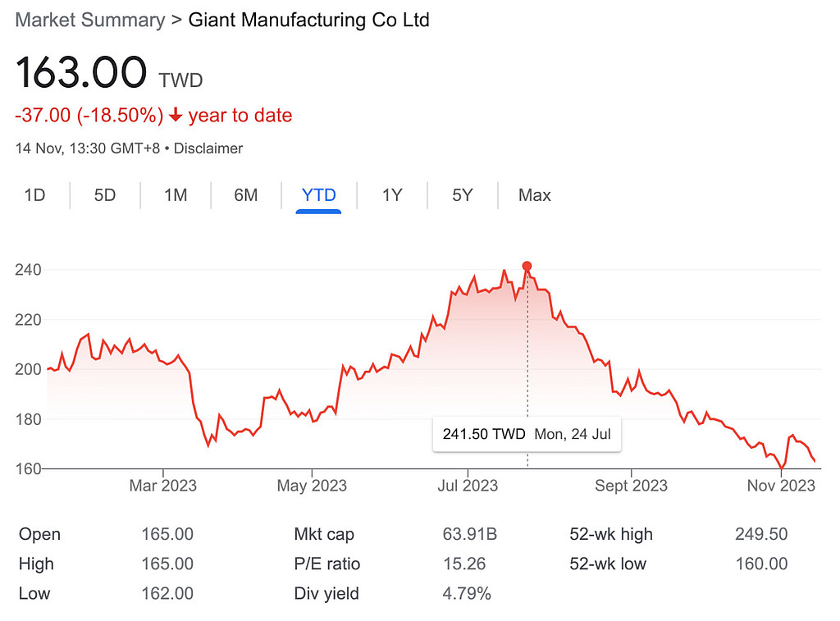Open the Market Summary link

pyautogui.click(x=90, y=21)
